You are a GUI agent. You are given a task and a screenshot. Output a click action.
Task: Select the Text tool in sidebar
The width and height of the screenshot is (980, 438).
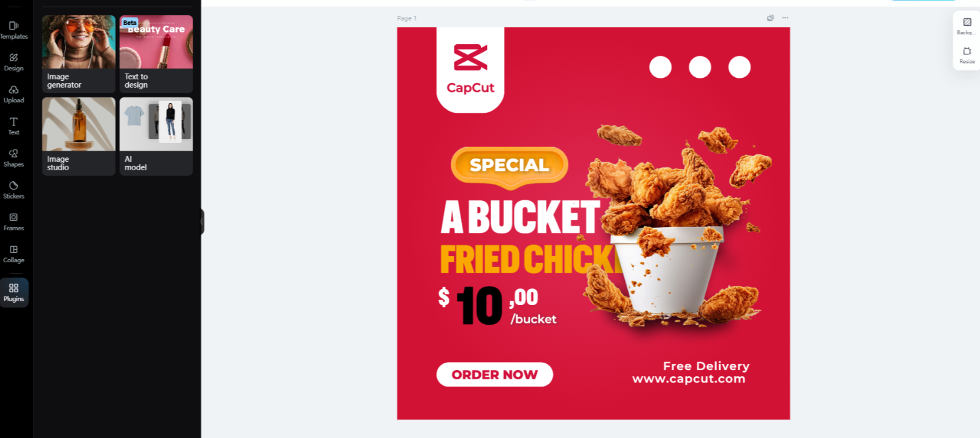coord(13,126)
